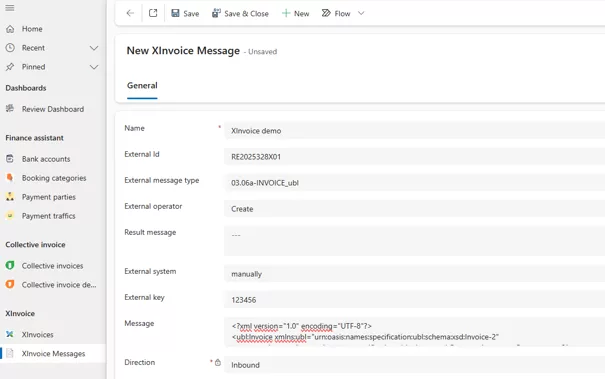Open Booking categories list
The height and width of the screenshot is (379, 605).
tap(53, 178)
